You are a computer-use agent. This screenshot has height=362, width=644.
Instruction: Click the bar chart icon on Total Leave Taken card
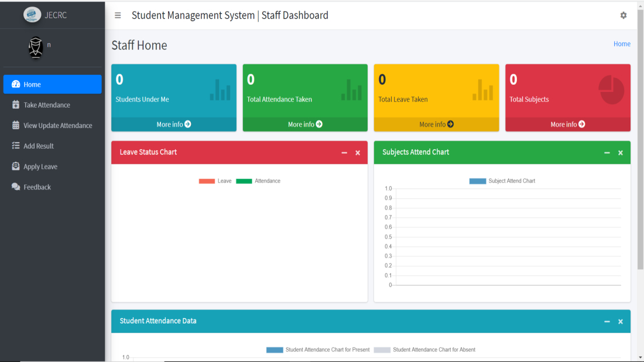coord(483,90)
